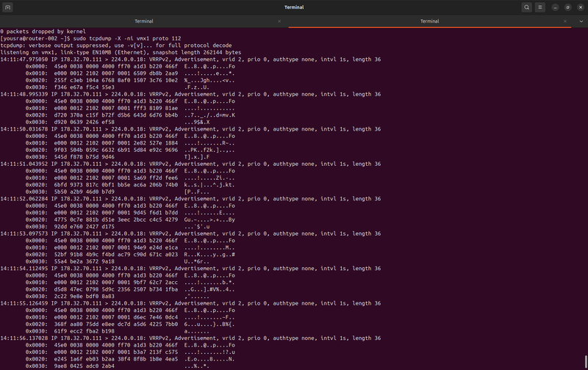The width and height of the screenshot is (588, 370).
Task: Select the second active Terminal tab
Action: pos(429,21)
